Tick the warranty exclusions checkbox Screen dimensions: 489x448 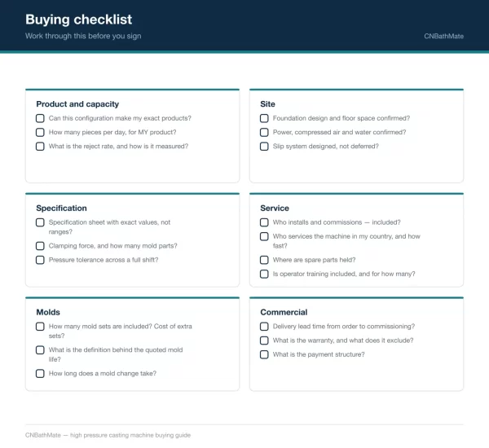tap(264, 340)
